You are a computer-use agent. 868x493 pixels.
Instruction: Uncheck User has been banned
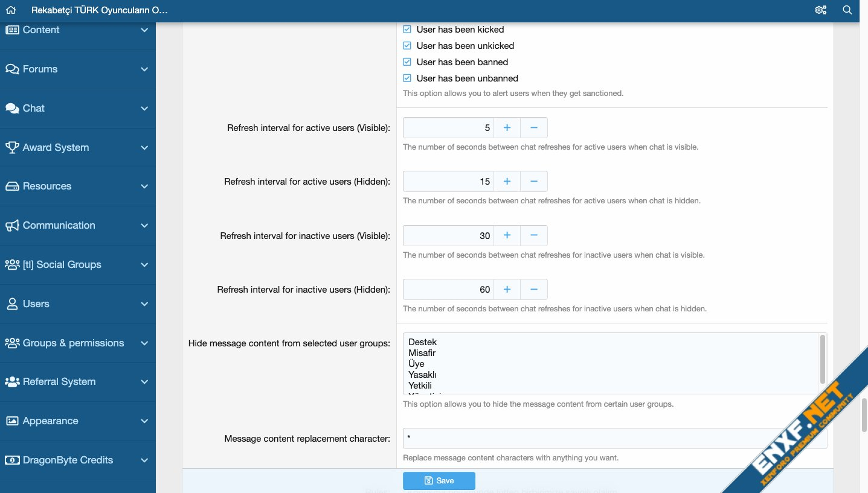tap(407, 62)
